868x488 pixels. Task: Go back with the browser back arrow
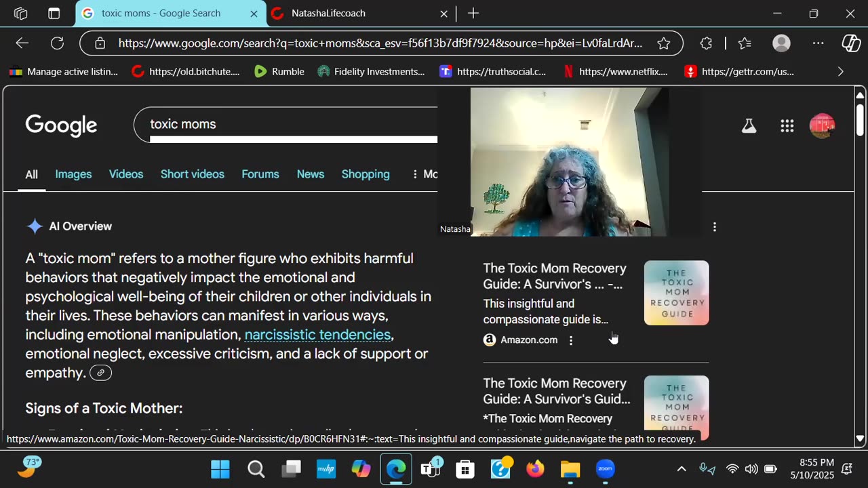click(x=22, y=43)
